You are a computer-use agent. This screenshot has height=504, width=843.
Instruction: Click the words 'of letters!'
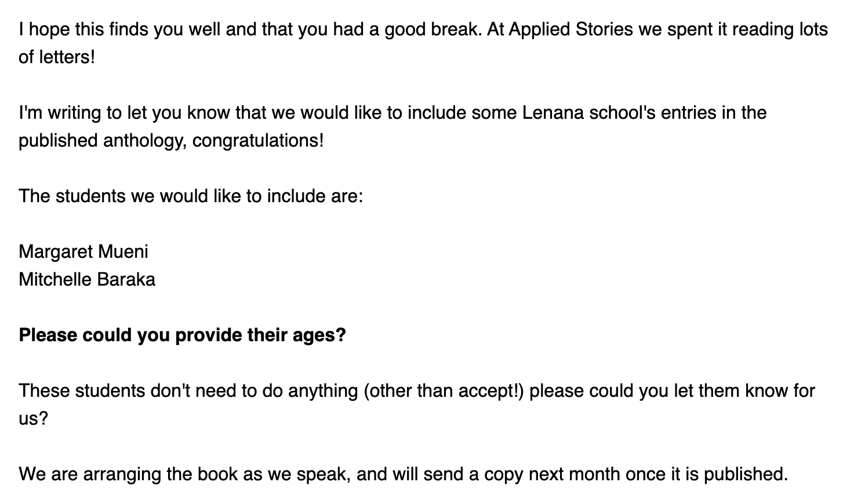point(56,57)
